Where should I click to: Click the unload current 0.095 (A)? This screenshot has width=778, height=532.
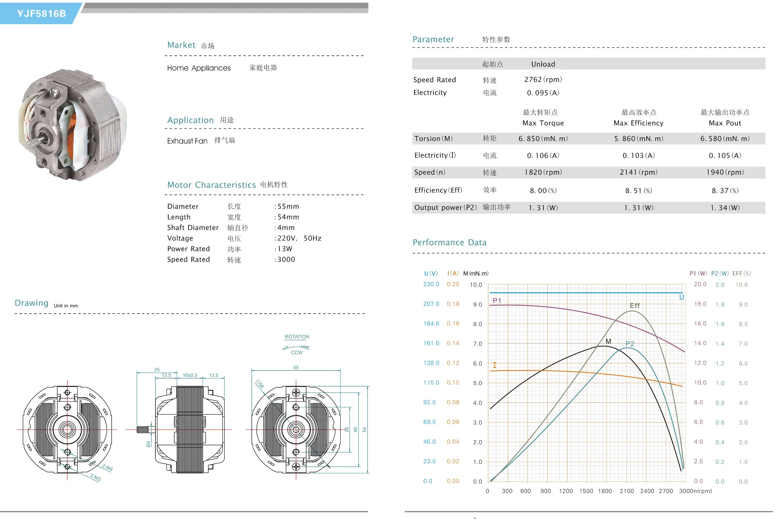(543, 93)
